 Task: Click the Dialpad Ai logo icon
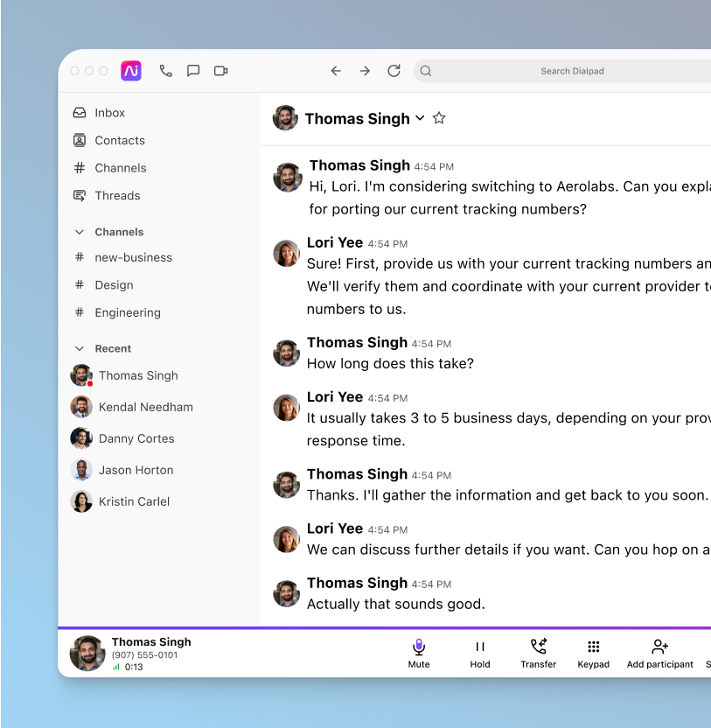point(131,71)
